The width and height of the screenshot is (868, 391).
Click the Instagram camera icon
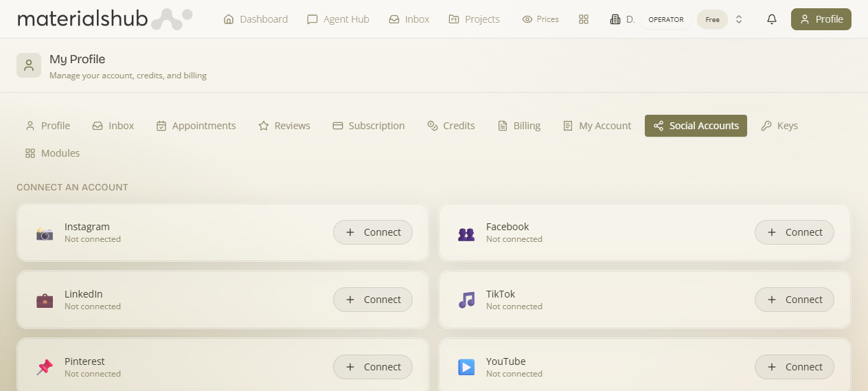pyautogui.click(x=45, y=233)
